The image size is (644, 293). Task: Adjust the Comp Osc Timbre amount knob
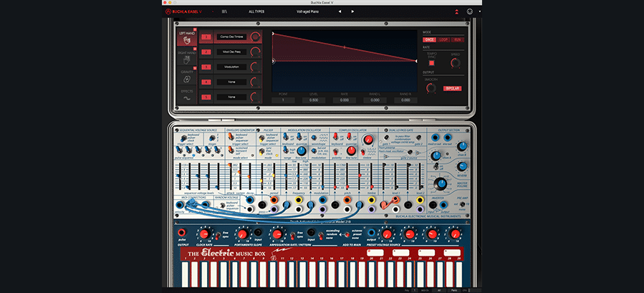(x=256, y=37)
